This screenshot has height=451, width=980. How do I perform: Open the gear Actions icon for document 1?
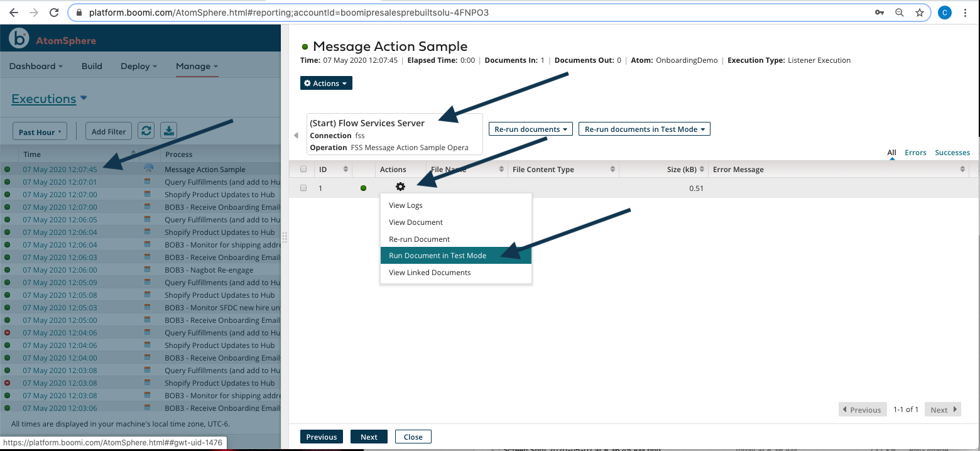click(x=400, y=187)
